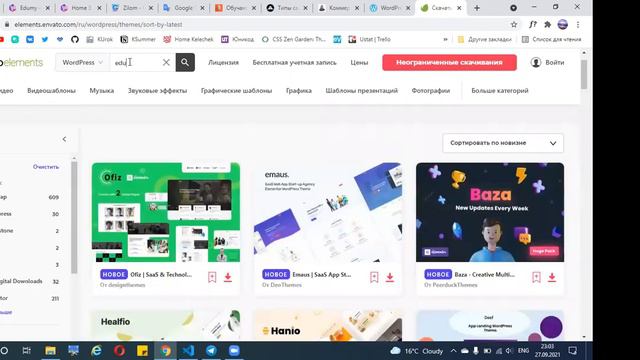Open WordPress category dropdown in search
Screen dimensions: 640x360
tap(82, 62)
